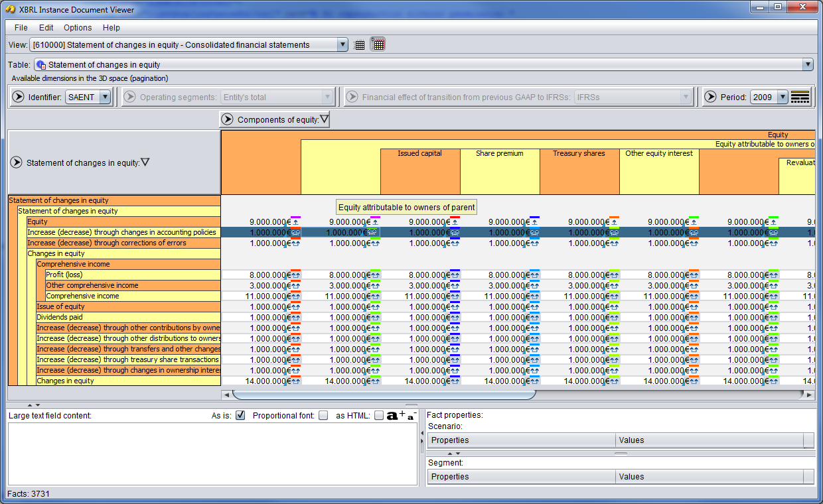Select the Dividends paid row label

click(x=128, y=317)
